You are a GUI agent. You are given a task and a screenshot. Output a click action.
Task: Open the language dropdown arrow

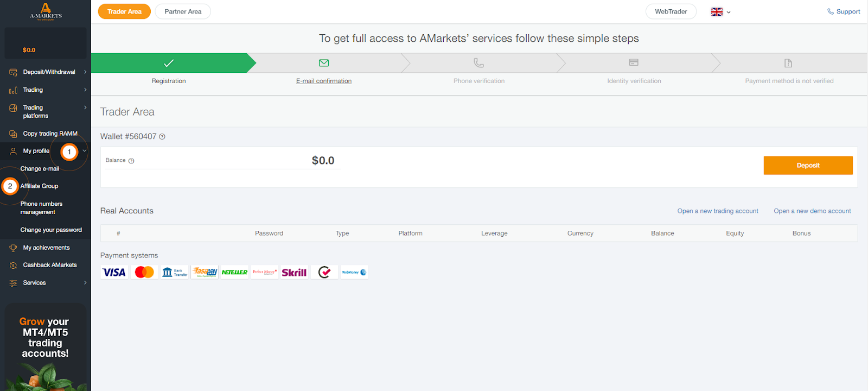pyautogui.click(x=729, y=12)
